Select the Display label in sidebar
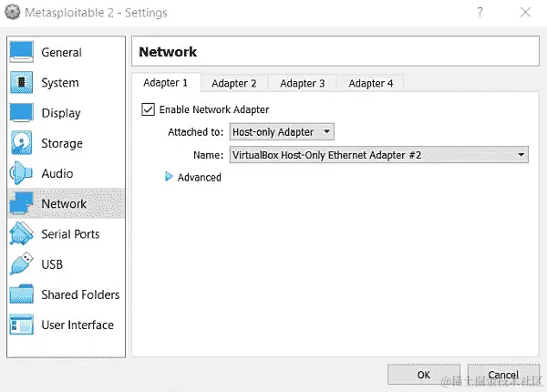 pos(61,113)
